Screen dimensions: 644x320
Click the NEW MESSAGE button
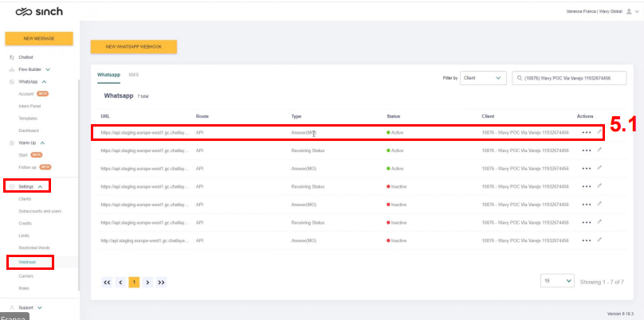click(x=39, y=38)
